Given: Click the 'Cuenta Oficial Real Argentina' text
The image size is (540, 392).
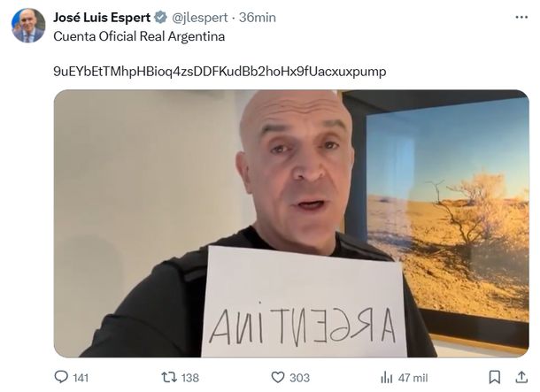Looking at the screenshot, I should 139,36.
